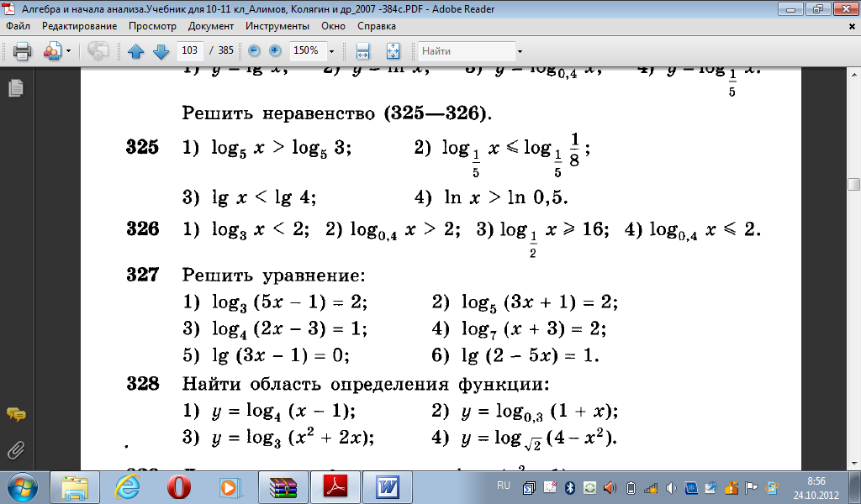Viewport: 861px width, 504px height.
Task: Zoom out using the minus button
Action: [x=254, y=51]
